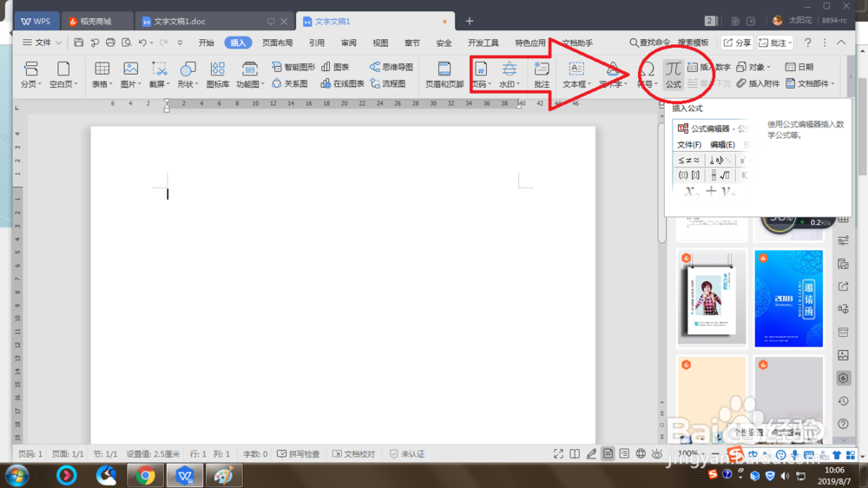Image resolution: width=868 pixels, height=488 pixels.
Task: Open quick access toolbar customize arrow
Action: coord(180,43)
